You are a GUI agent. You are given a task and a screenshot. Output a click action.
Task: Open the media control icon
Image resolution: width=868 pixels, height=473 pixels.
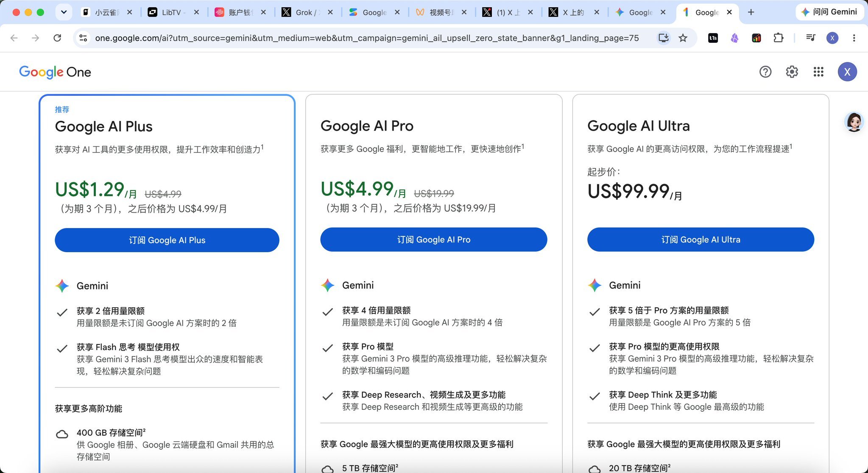coord(810,38)
